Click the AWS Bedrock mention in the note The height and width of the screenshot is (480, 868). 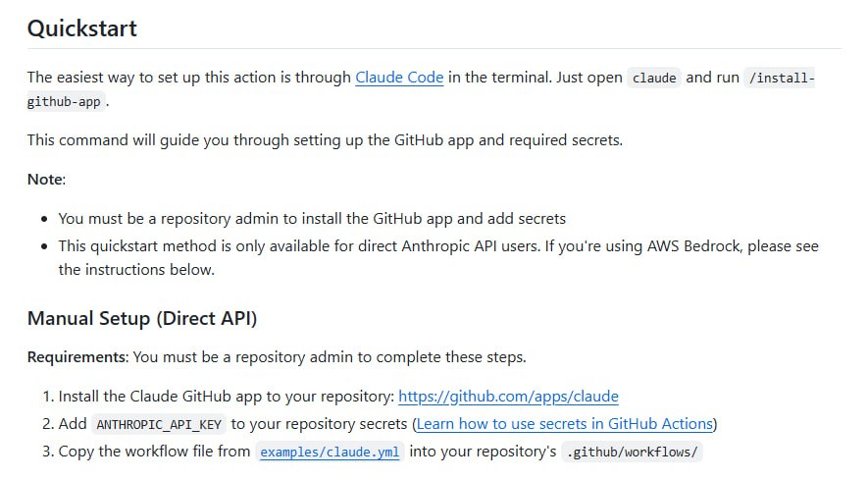point(694,246)
